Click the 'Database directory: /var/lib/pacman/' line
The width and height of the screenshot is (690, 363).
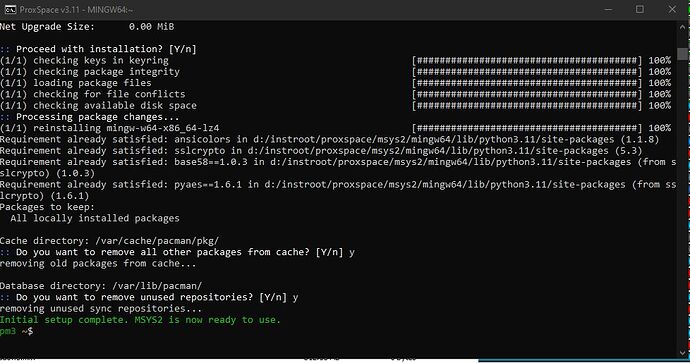[101, 286]
